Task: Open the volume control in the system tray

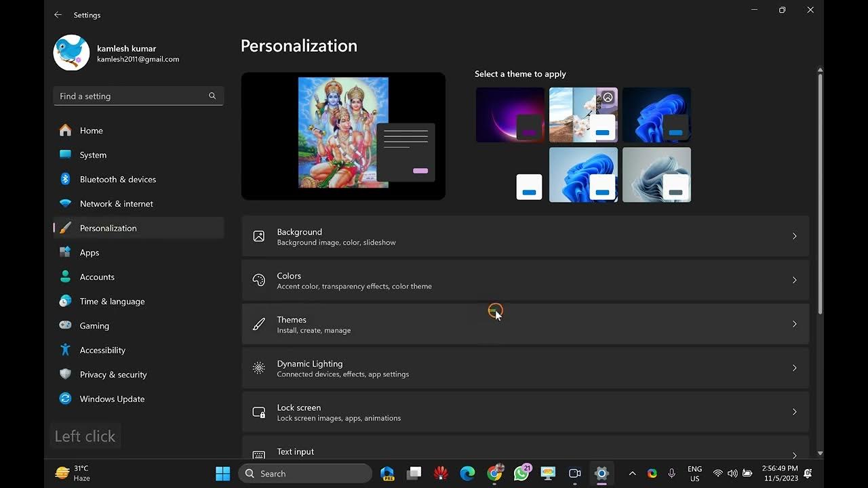Action: (x=732, y=474)
